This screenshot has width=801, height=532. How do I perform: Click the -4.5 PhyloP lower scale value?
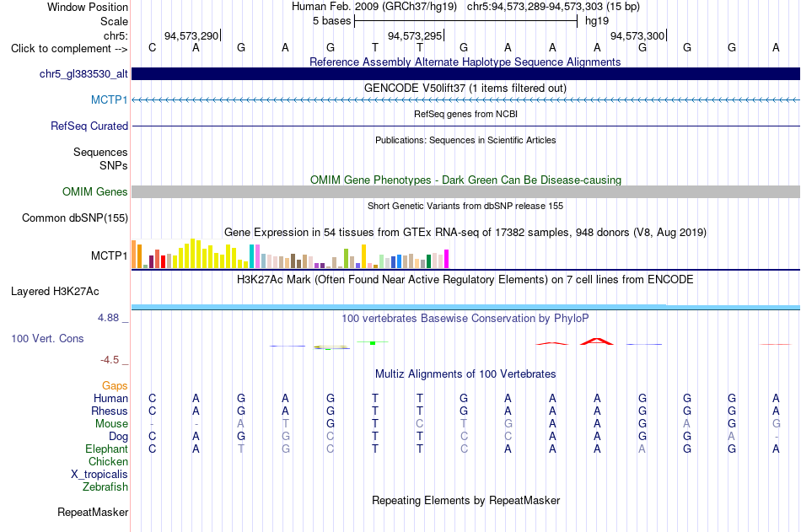[110, 360]
